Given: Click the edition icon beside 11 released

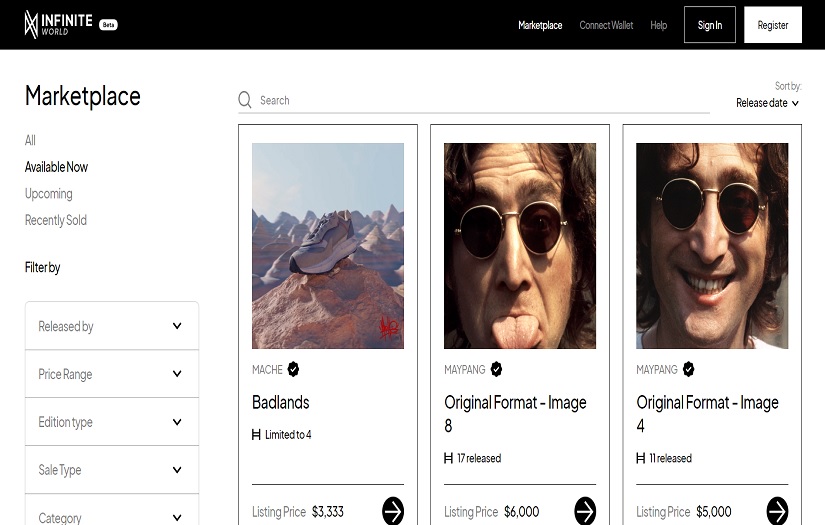Looking at the screenshot, I should pos(640,458).
